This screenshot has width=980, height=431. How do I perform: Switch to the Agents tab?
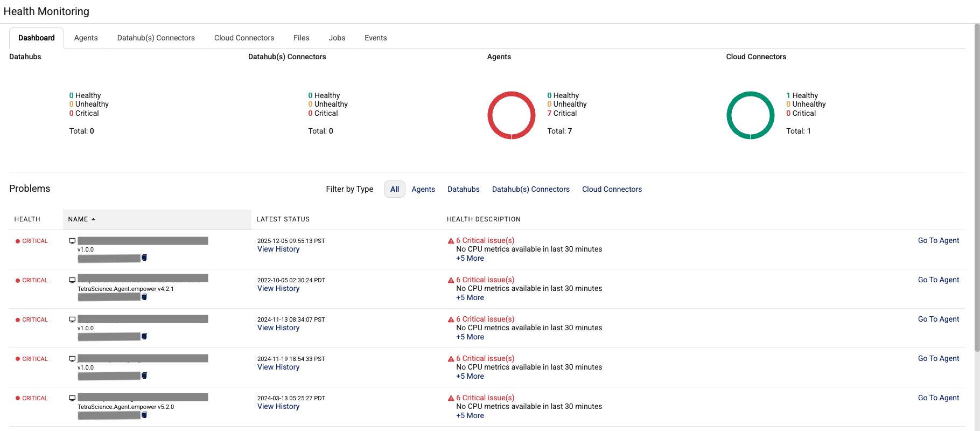tap(86, 38)
